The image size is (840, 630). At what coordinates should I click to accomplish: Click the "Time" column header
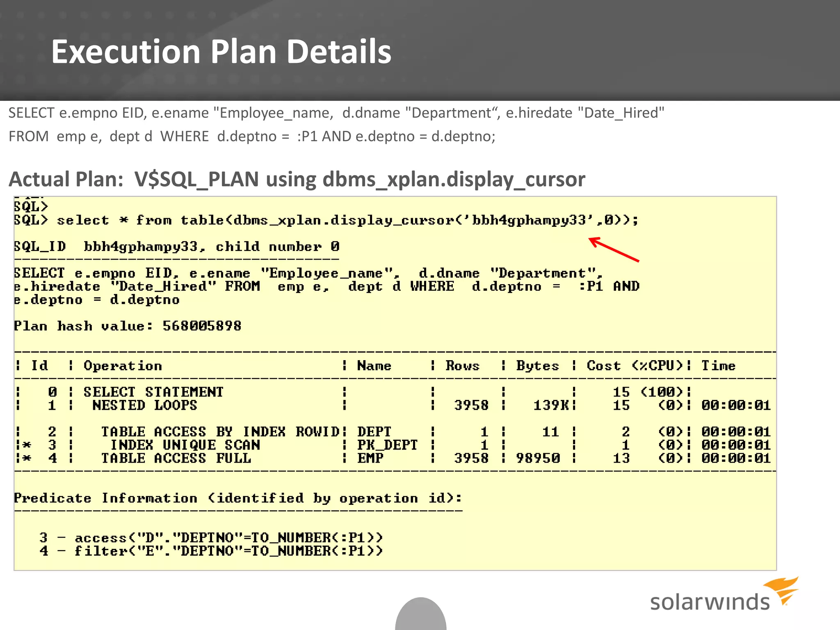point(718,365)
